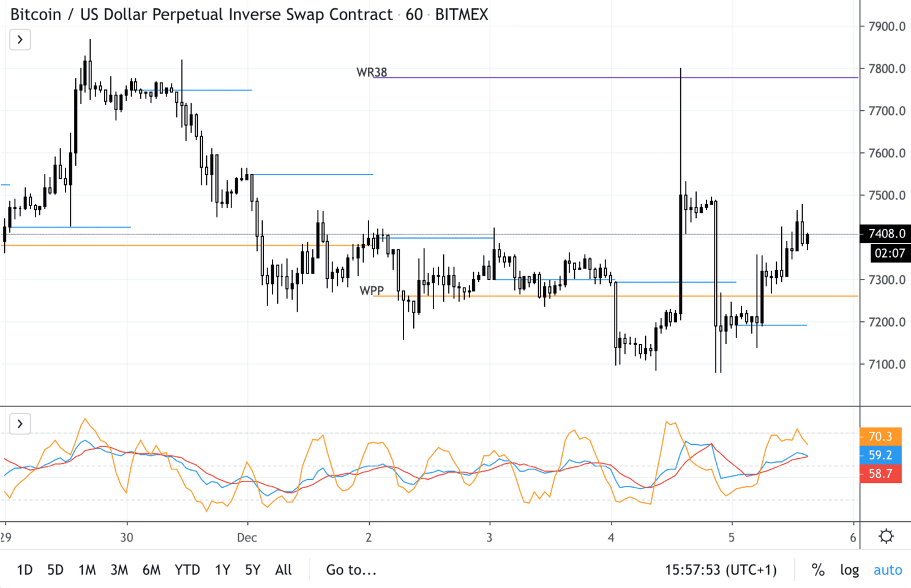This screenshot has width=911, height=588.
Task: Select the 1D time range
Action: pyautogui.click(x=24, y=570)
